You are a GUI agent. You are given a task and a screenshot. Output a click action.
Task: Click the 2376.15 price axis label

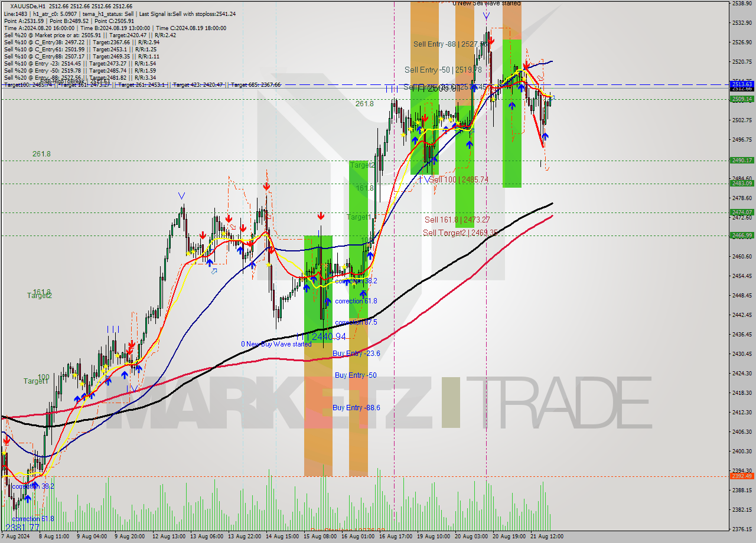(742, 529)
